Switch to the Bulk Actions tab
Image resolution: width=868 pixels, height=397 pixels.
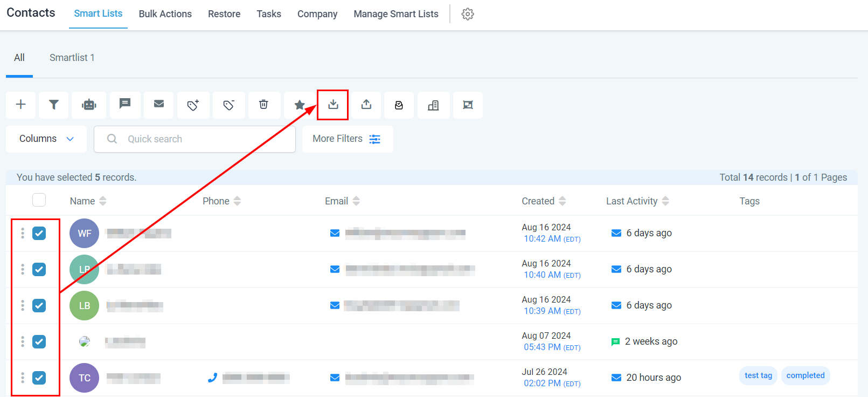(x=165, y=14)
